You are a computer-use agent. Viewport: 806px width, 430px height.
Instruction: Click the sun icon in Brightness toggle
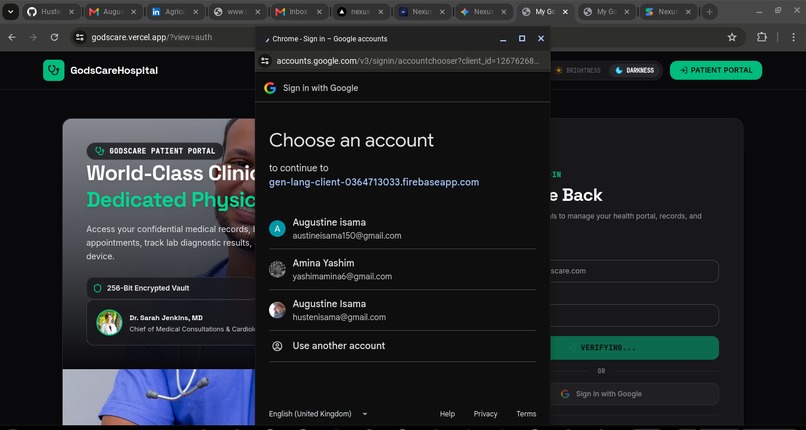click(x=558, y=70)
